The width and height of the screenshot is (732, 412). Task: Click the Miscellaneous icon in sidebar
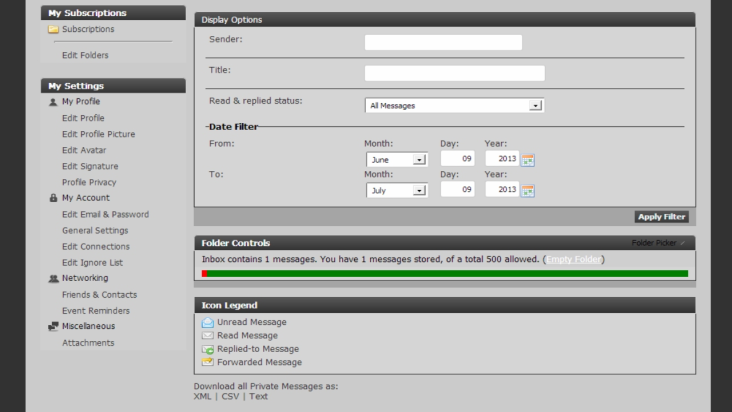tap(53, 326)
